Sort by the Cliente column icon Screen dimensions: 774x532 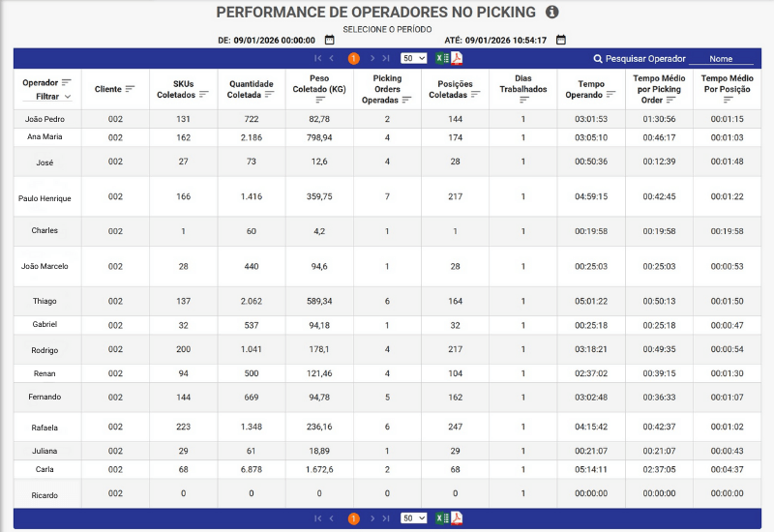point(131,89)
